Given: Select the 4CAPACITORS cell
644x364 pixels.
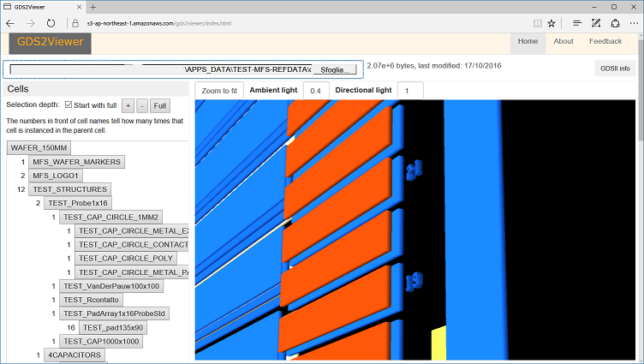Looking at the screenshot, I should click(75, 355).
